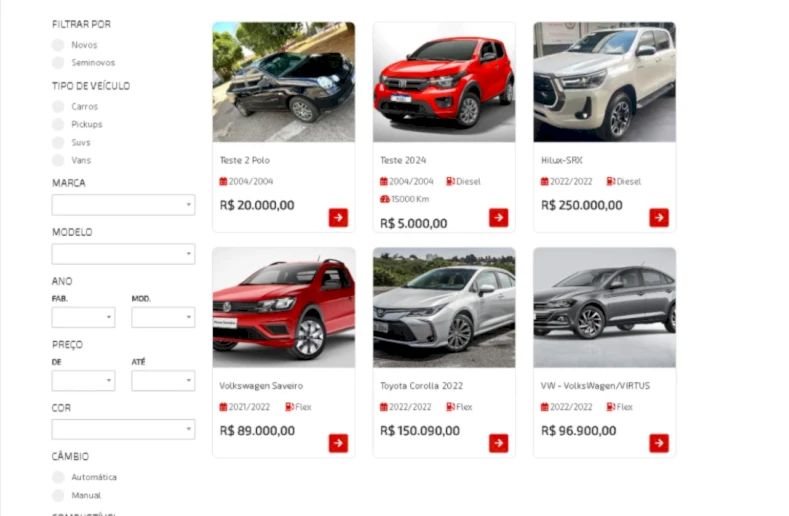Screen dimensions: 789x516
Task: Select the Seminovos filter option
Action: 58,62
